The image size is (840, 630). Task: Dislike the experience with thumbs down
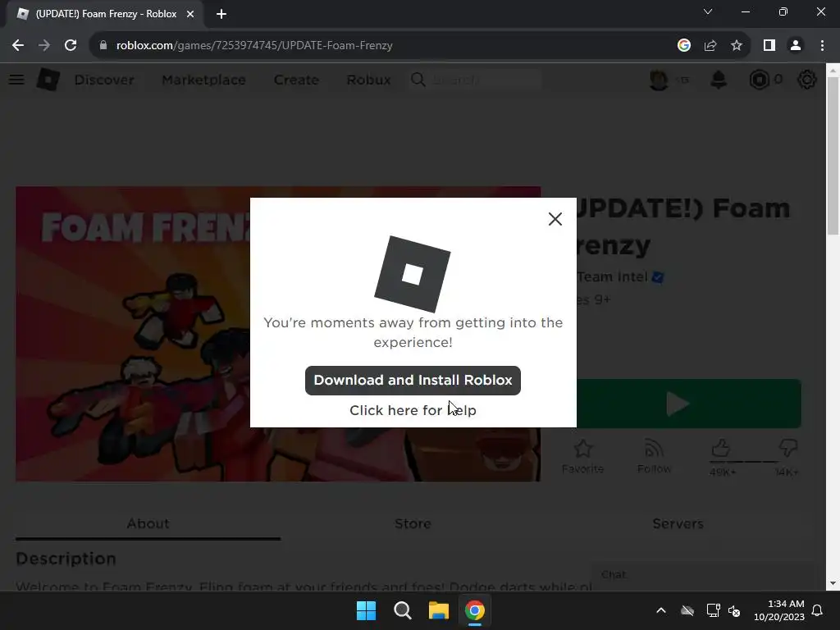point(788,448)
